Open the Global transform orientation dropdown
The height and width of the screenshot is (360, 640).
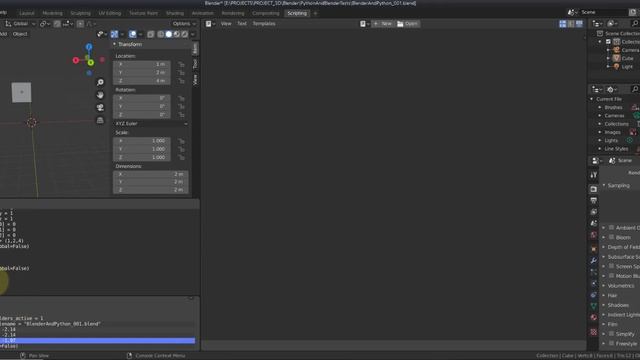[20, 24]
